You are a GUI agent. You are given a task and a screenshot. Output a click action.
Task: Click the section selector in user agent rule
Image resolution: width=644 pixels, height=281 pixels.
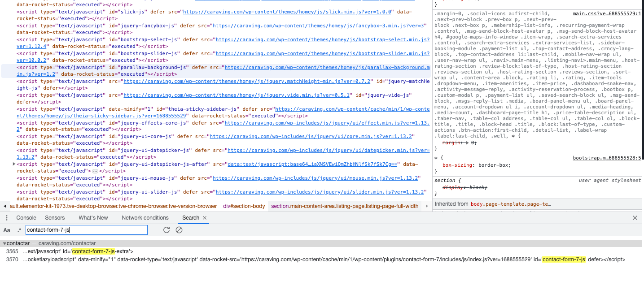click(444, 181)
